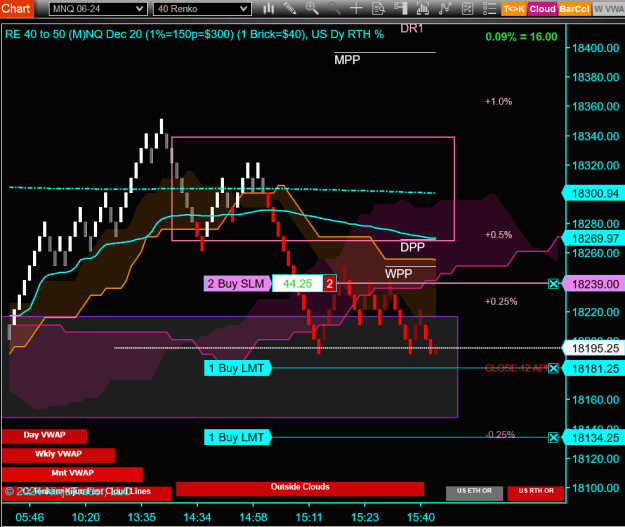Screen dimensions: 625x527
Task: Select the 2 Buy SLM order label
Action: pyautogui.click(x=238, y=284)
